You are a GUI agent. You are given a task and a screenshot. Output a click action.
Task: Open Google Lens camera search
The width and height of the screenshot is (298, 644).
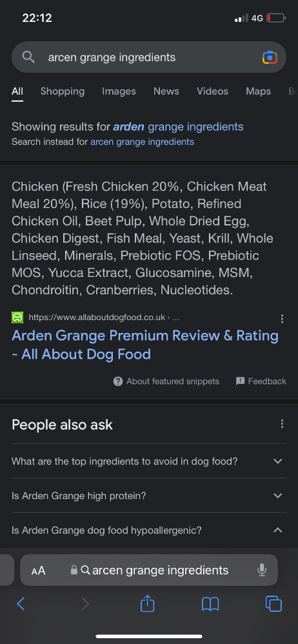[270, 57]
